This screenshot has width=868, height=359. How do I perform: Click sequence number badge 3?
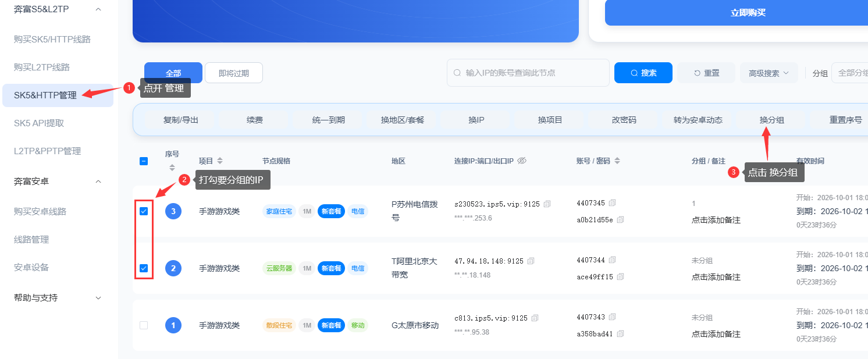point(173,211)
